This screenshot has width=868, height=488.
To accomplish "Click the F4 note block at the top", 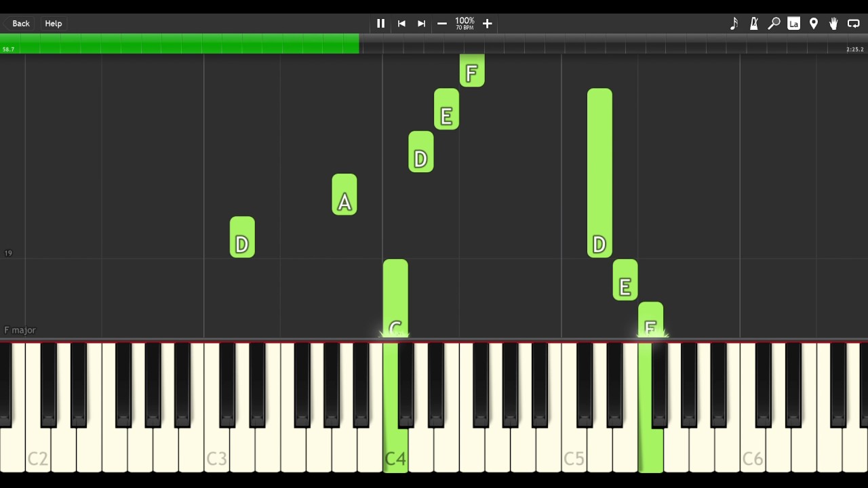I will point(472,70).
